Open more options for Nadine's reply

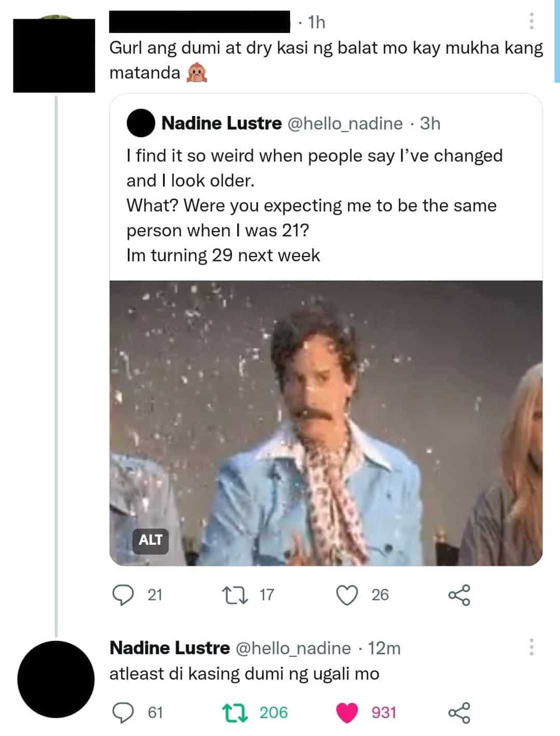tap(531, 647)
